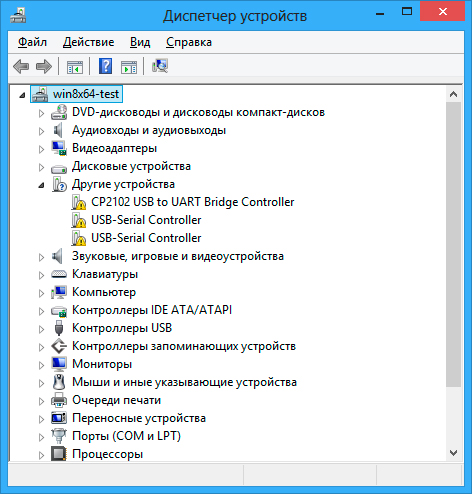Collapse the Другие устройства category

tap(41, 185)
